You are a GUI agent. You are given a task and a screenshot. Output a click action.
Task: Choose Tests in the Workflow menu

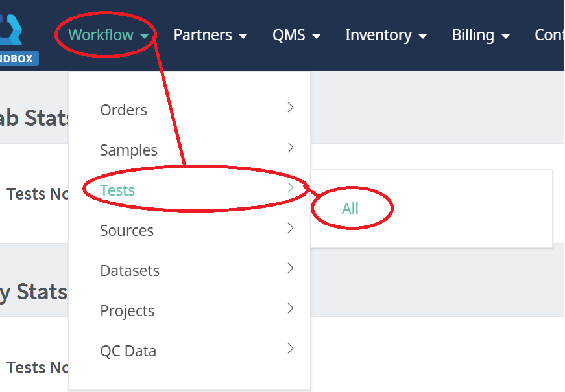(x=117, y=190)
